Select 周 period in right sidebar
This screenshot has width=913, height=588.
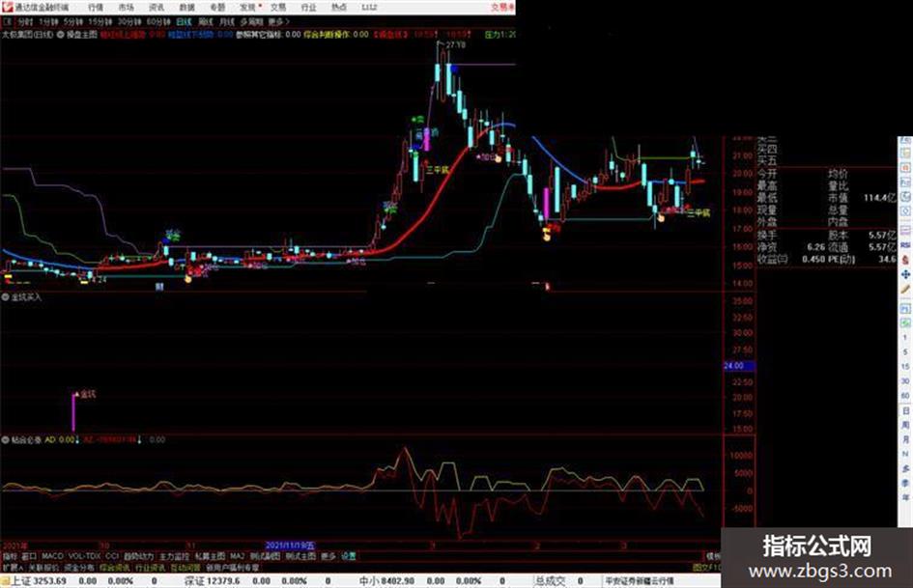905,426
